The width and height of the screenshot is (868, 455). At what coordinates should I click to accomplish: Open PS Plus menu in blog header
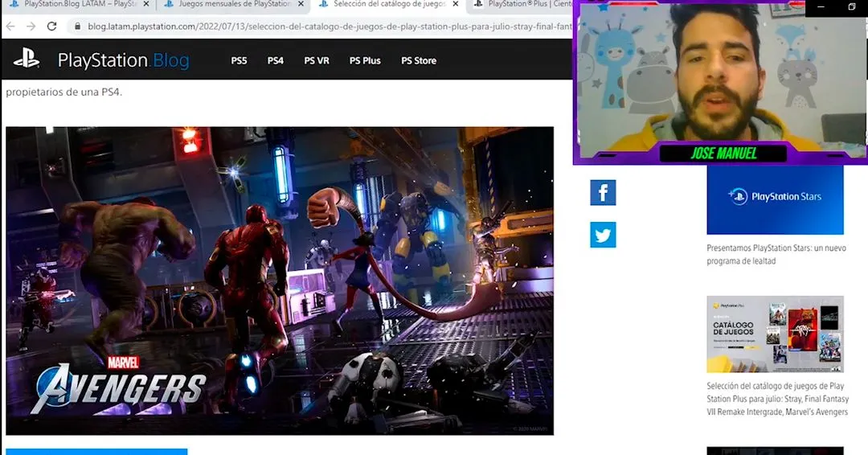point(365,60)
